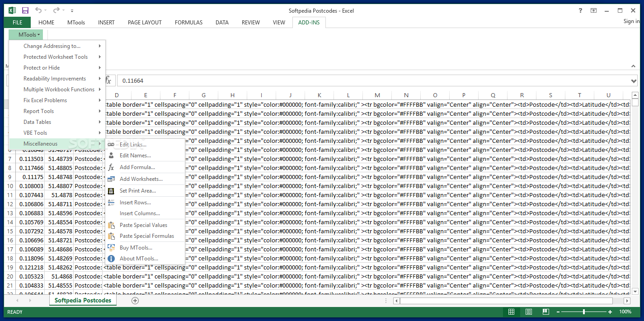This screenshot has width=644, height=321.
Task: Click the Excel application icon
Action: [x=12, y=10]
